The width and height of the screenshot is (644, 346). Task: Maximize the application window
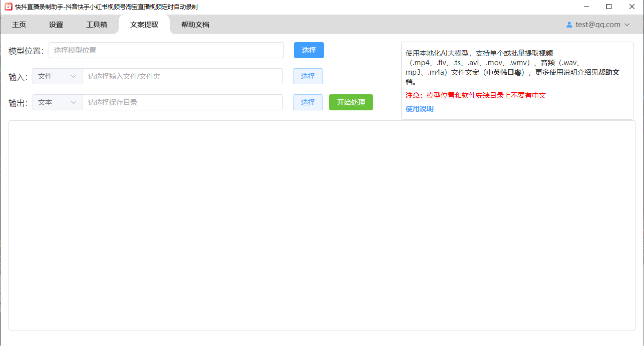tap(608, 7)
